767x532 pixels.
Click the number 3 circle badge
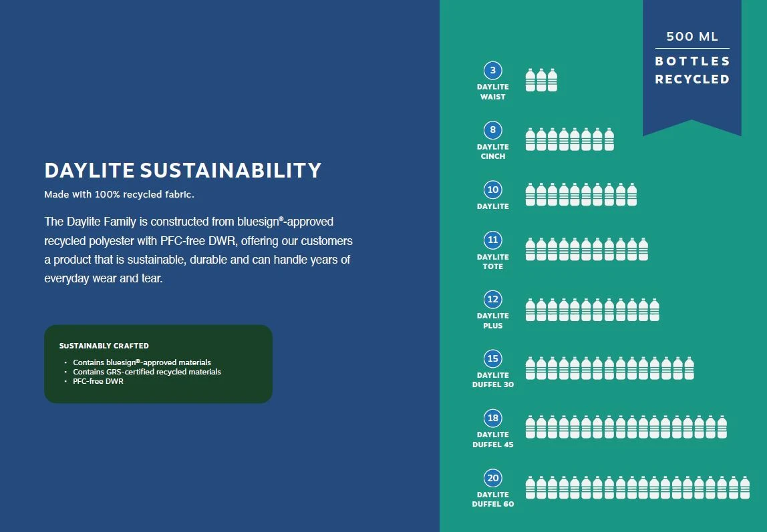coord(493,71)
